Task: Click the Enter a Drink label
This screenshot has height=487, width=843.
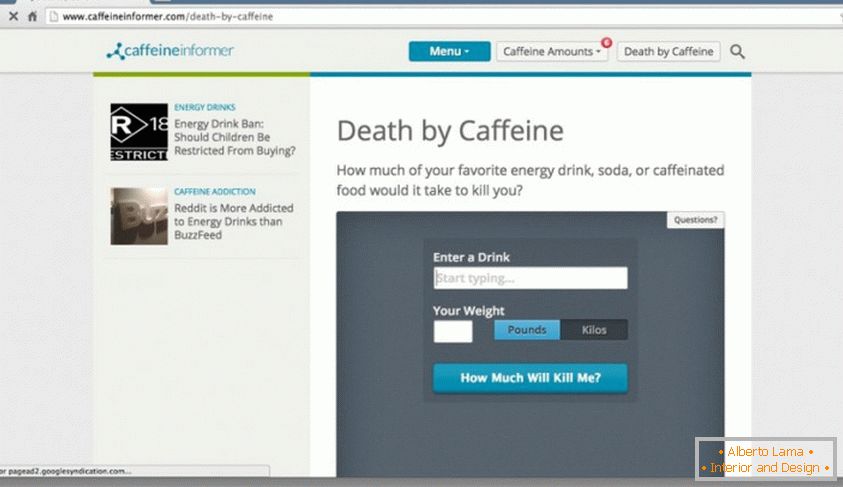Action: (x=471, y=257)
